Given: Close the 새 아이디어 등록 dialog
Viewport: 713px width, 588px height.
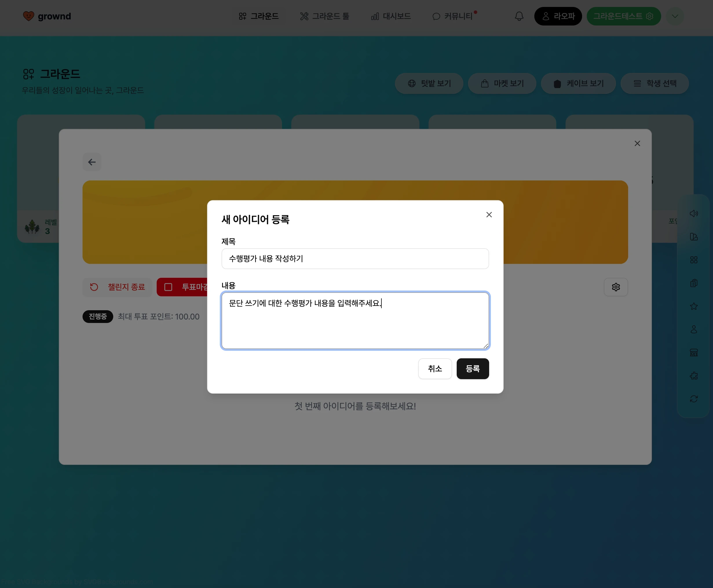Looking at the screenshot, I should point(489,215).
